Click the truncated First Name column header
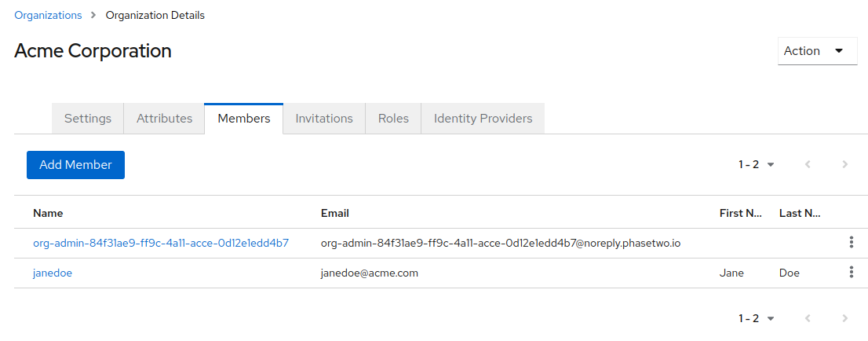Image resolution: width=868 pixels, height=341 pixels. tap(741, 213)
